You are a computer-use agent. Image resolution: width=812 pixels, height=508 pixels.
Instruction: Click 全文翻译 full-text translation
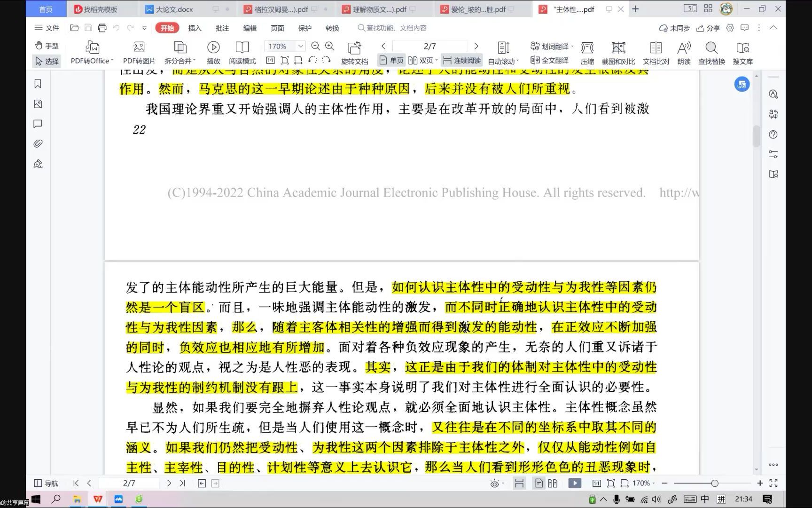[549, 60]
